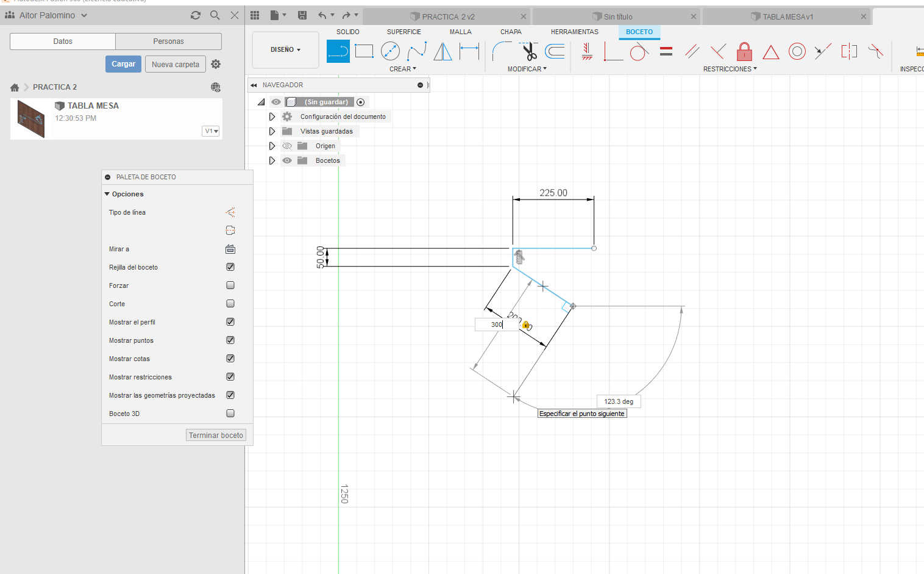Select the Spline sketch tool
This screenshot has width=924, height=574.
417,51
